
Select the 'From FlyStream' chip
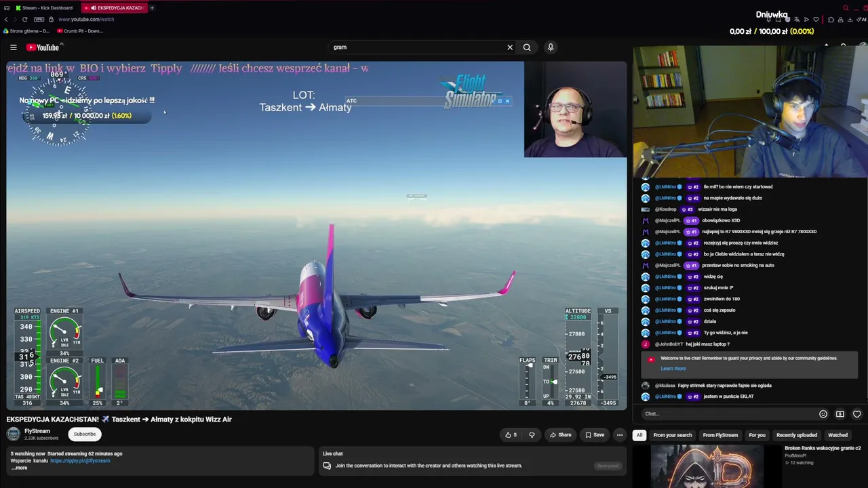tap(720, 435)
